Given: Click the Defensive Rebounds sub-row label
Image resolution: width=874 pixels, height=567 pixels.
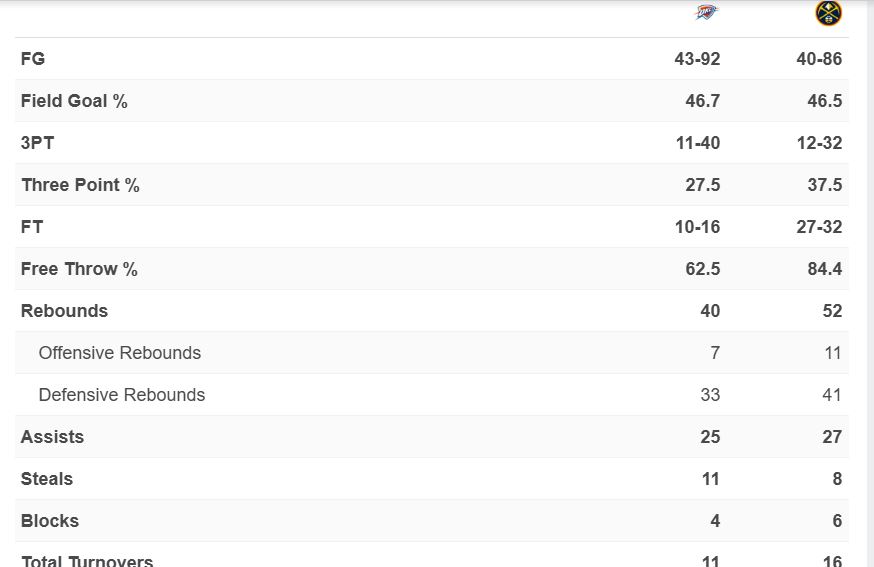Looking at the screenshot, I should coord(121,395).
